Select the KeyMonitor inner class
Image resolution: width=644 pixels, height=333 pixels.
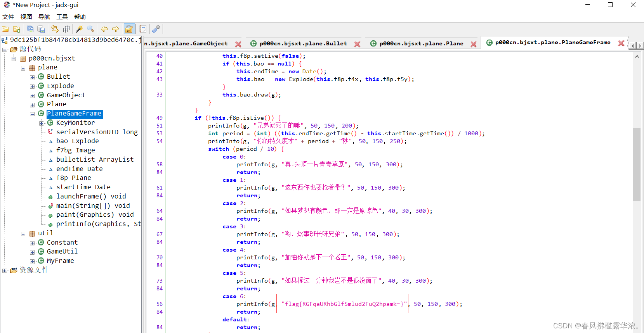coord(75,123)
